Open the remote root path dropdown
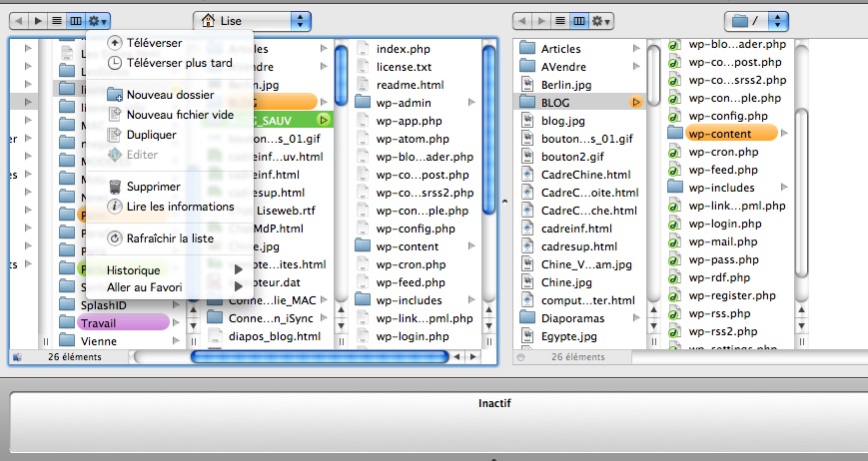868x461 pixels. pyautogui.click(x=757, y=20)
